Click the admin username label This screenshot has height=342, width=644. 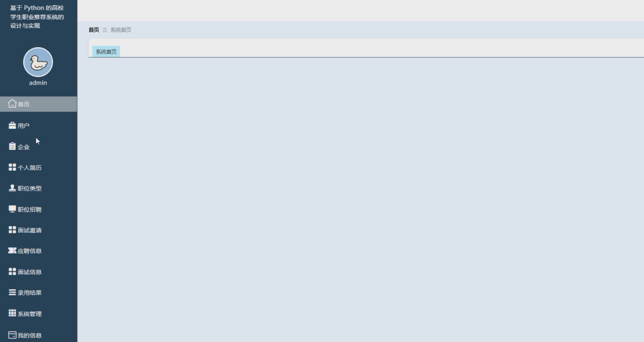coord(38,83)
